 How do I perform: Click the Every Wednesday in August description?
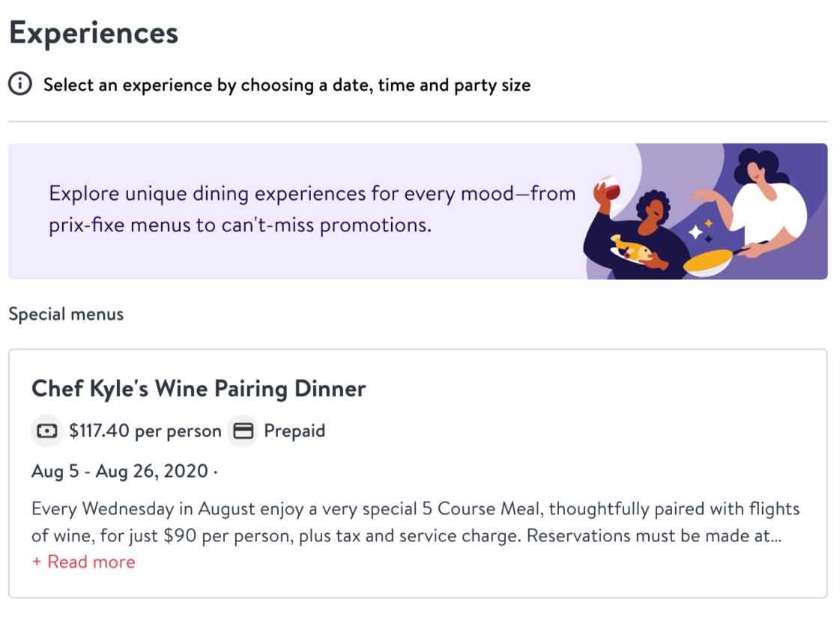(415, 522)
